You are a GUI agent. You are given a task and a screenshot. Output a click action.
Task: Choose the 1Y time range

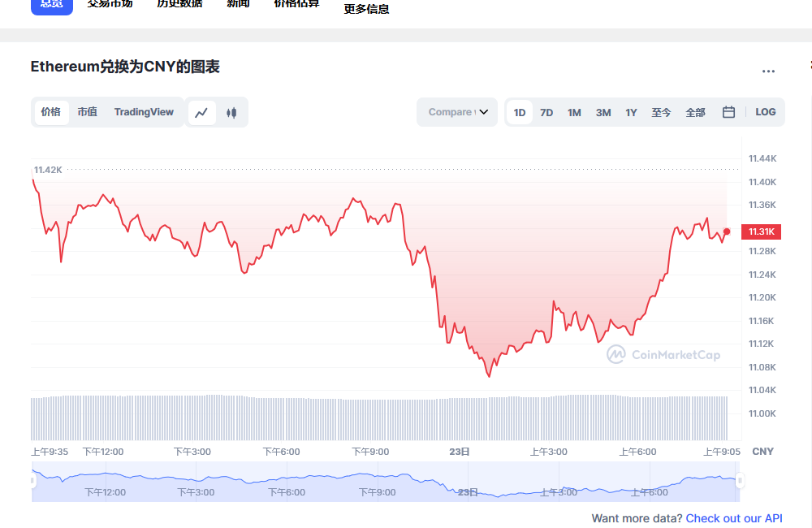click(631, 112)
